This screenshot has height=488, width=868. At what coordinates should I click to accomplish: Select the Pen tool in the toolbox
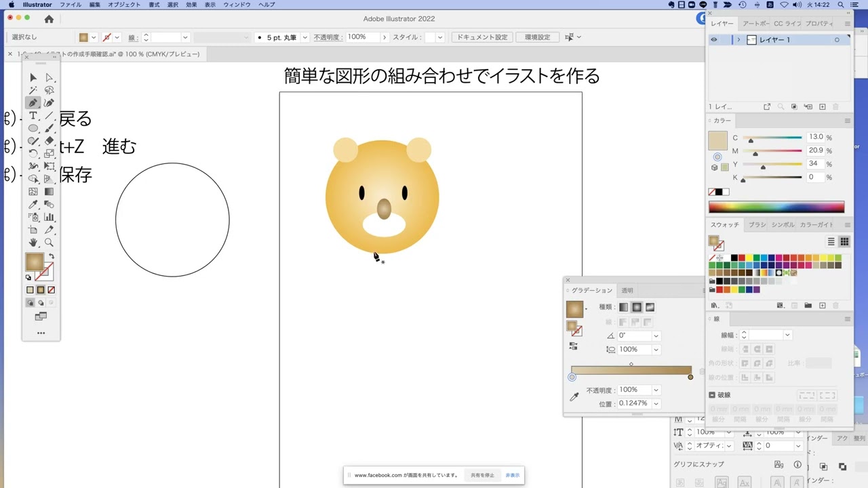33,103
